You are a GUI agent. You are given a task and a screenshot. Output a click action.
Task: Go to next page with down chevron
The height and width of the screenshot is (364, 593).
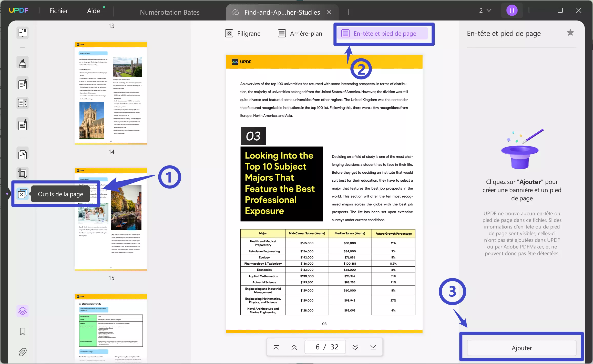(355, 347)
